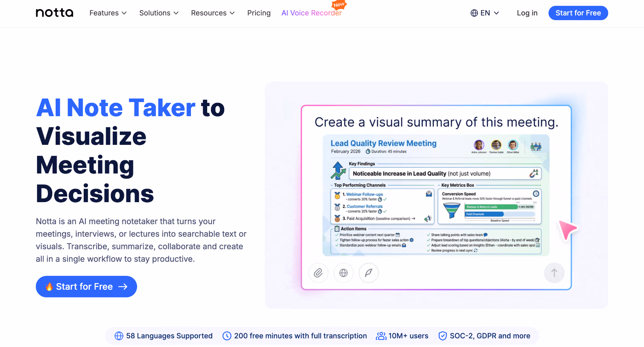Click the paperclip attach icon

coord(318,273)
